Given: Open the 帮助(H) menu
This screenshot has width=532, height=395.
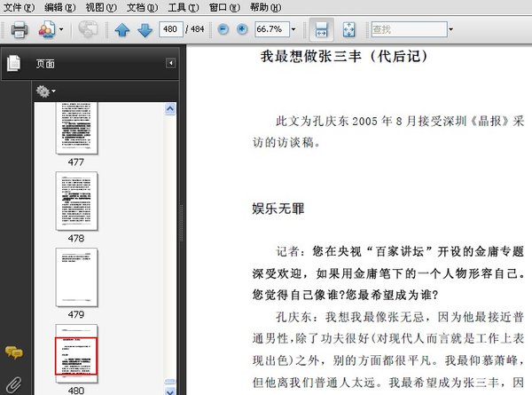Looking at the screenshot, I should coord(265,7).
